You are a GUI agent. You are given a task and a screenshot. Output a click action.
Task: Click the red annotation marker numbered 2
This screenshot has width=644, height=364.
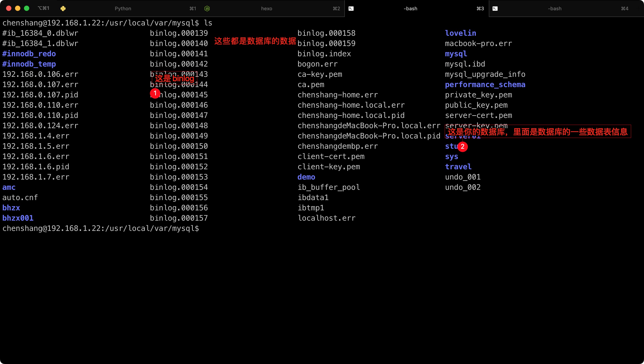[x=462, y=146]
